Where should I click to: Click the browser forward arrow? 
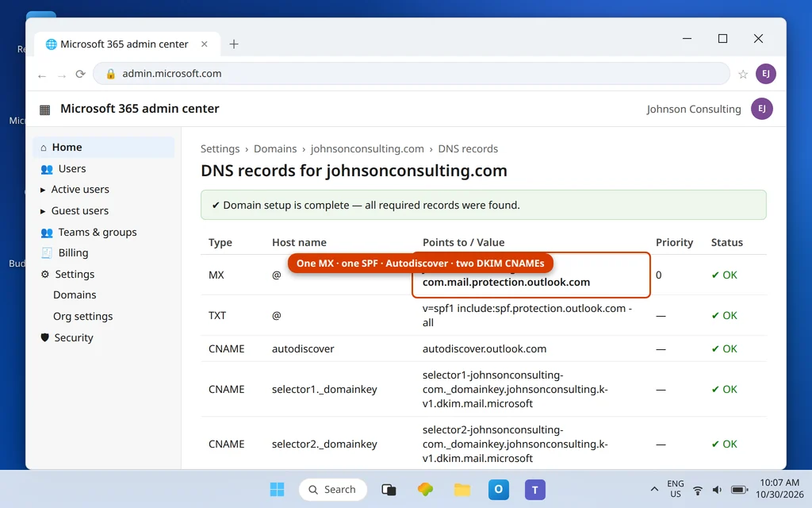tap(62, 75)
